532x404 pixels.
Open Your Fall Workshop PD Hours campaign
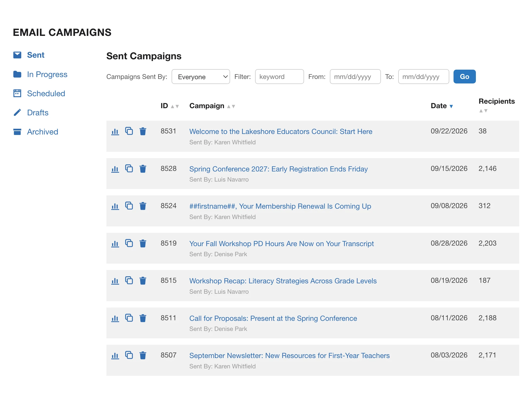(281, 244)
